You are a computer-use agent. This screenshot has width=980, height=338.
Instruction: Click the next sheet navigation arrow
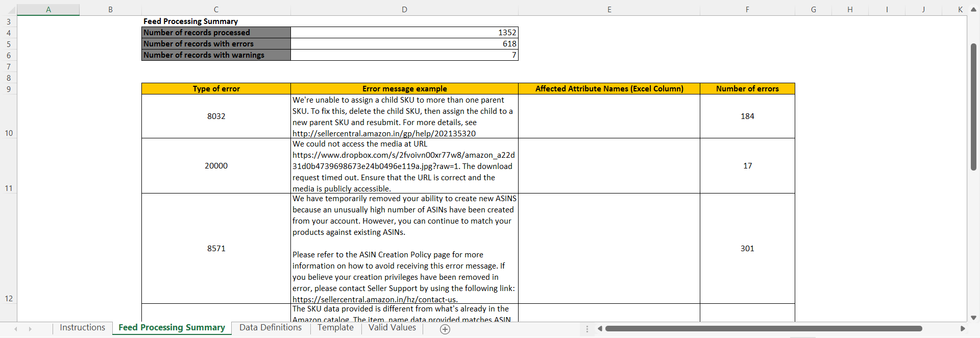[30, 329]
